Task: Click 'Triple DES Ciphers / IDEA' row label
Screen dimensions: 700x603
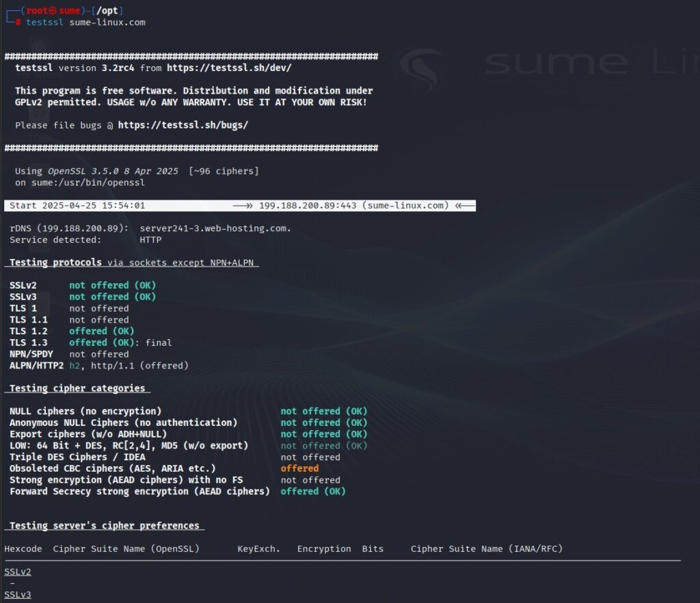Action: [77, 457]
